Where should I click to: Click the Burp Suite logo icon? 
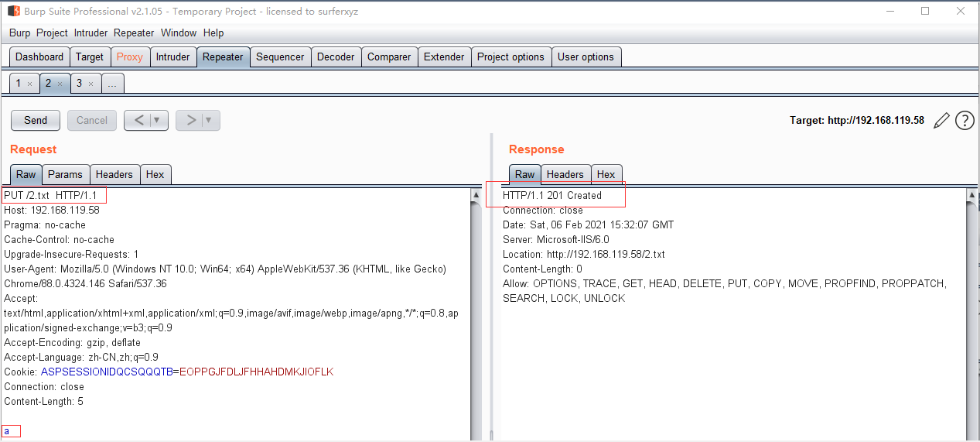coord(13,12)
